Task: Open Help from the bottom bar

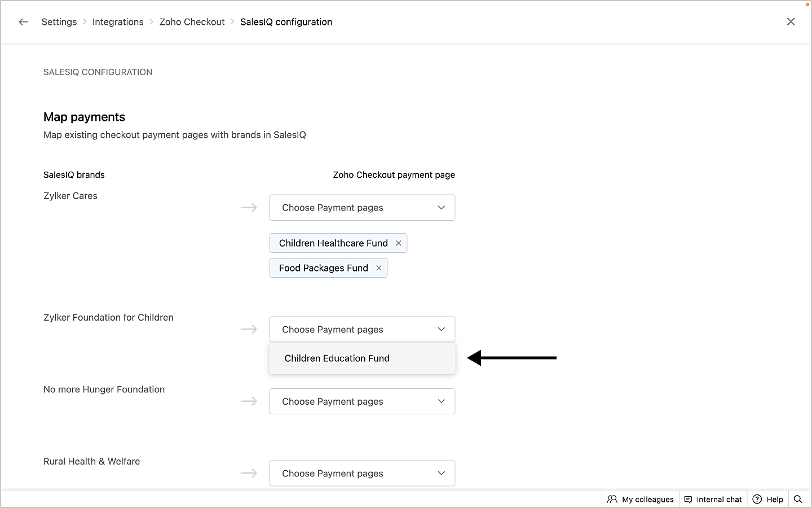Action: [768, 499]
